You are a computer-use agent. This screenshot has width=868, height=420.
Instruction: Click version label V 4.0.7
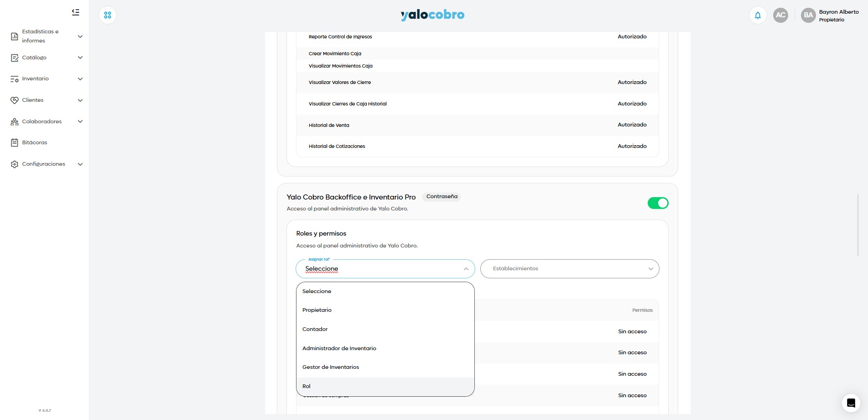coord(45,410)
